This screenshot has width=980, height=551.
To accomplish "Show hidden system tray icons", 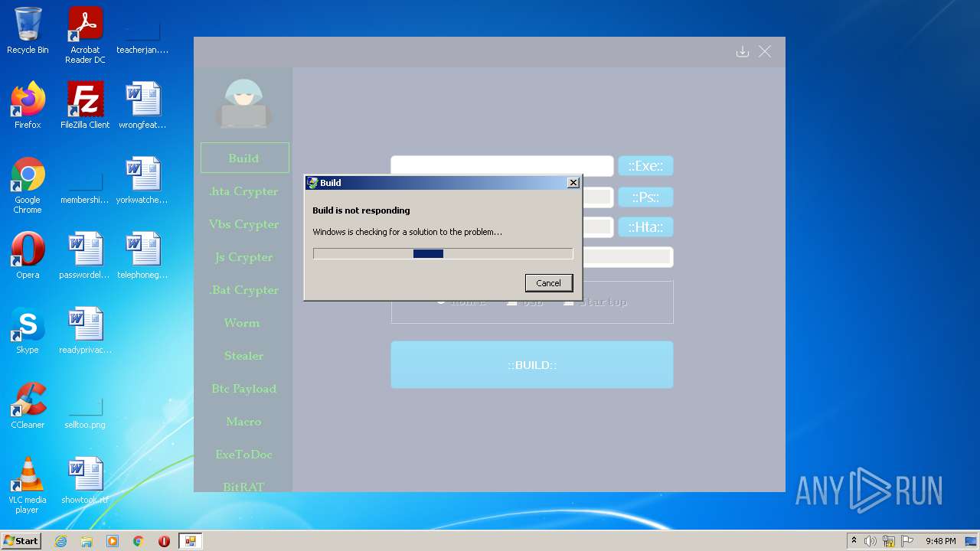I will point(854,541).
